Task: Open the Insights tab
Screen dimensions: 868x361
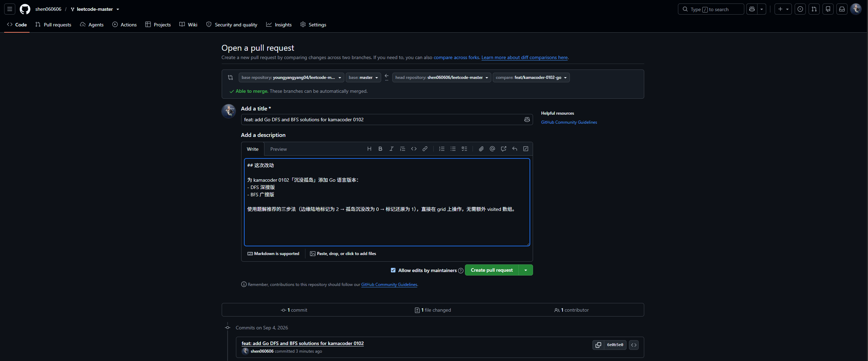Action: coord(279,25)
